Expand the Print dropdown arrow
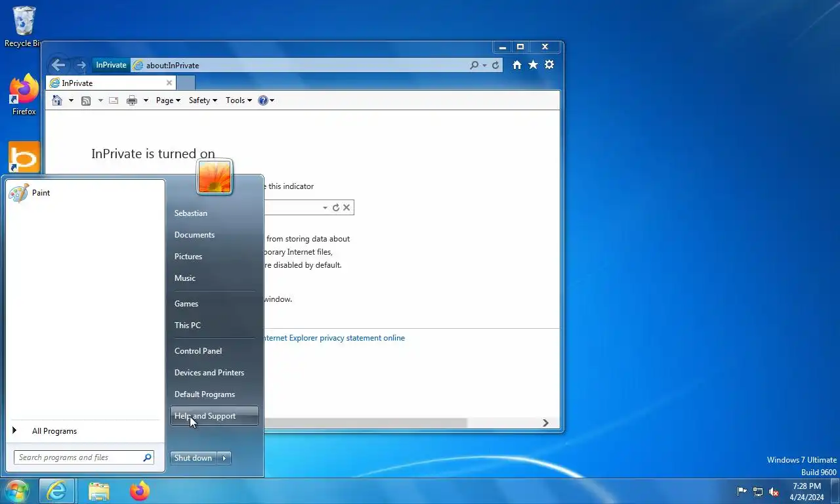Screen dimensions: 840x504 [x=146, y=100]
